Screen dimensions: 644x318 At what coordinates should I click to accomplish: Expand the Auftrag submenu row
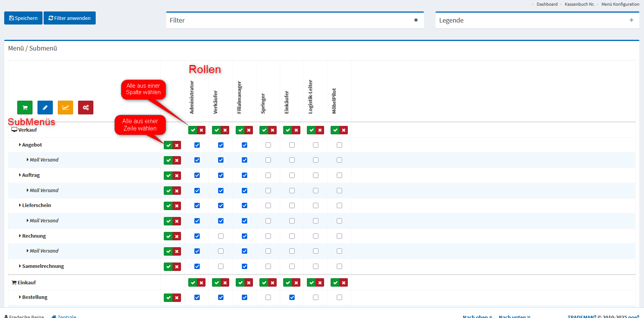tap(20, 175)
